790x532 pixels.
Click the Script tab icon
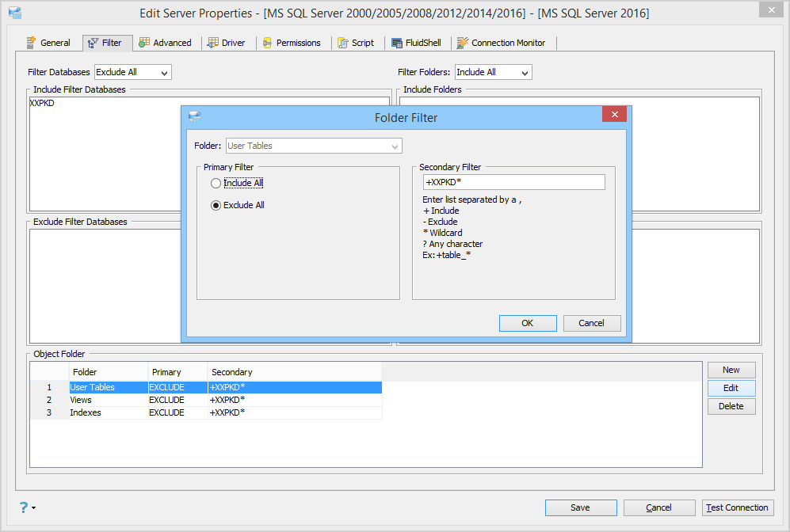coord(343,43)
